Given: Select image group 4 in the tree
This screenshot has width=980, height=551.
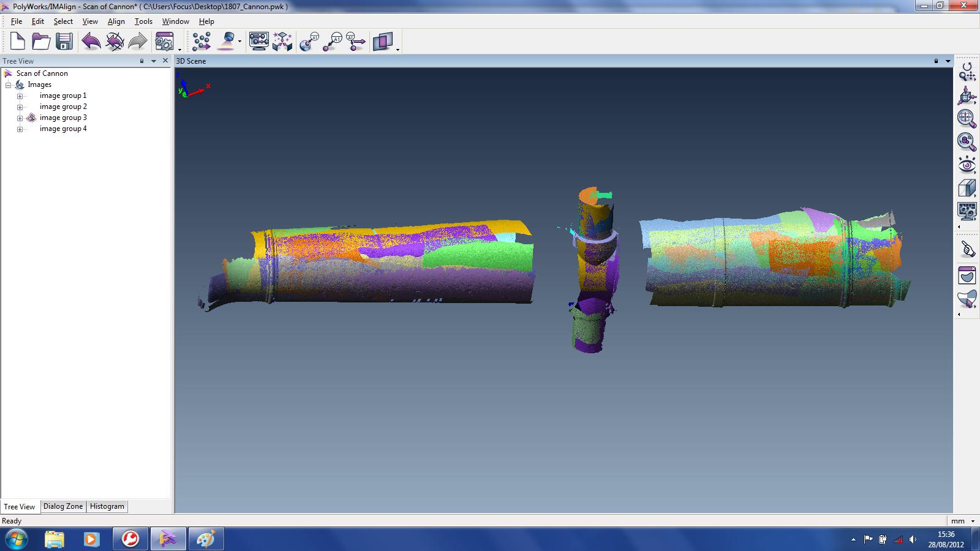Looking at the screenshot, I should pos(63,129).
